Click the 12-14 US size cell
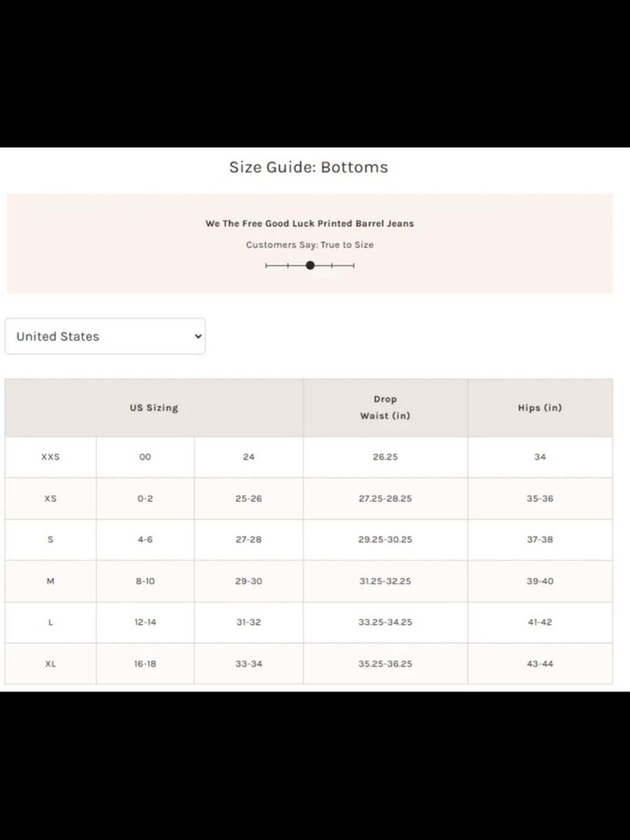Screen dimensions: 630x840 pos(146,622)
